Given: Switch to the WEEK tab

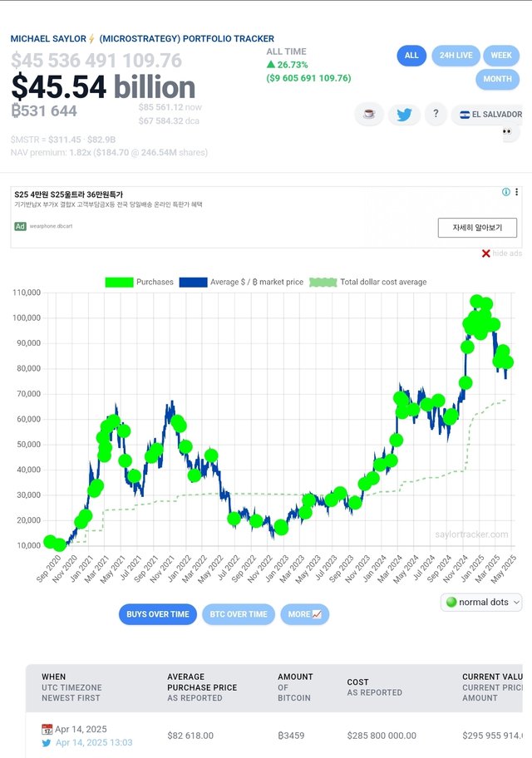Looking at the screenshot, I should pos(501,56).
